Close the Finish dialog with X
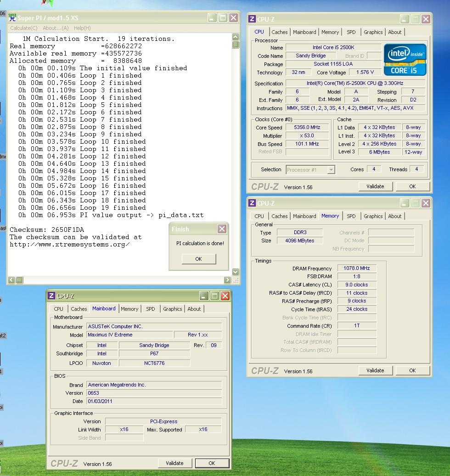The image size is (450, 476). tap(222, 229)
